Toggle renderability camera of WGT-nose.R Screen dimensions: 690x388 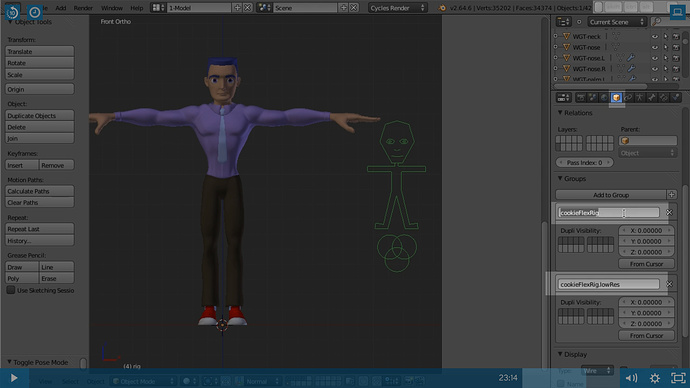point(676,69)
